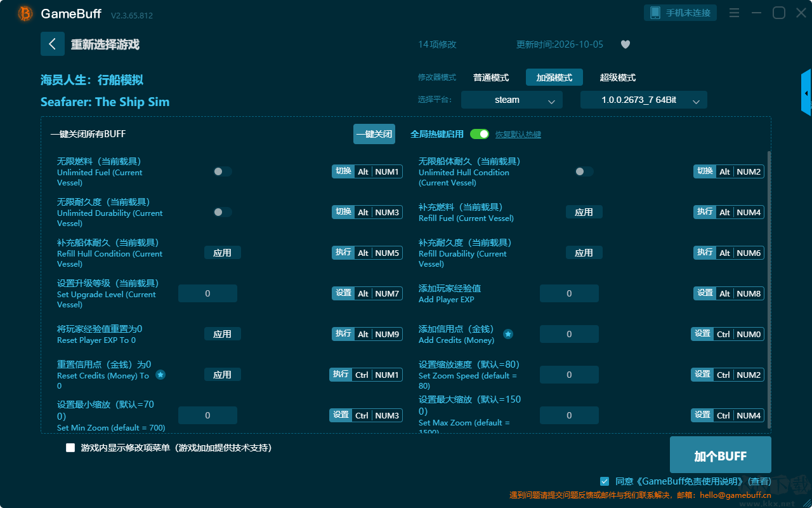The height and width of the screenshot is (508, 812).
Task: Expand the right side panel arrow
Action: click(x=806, y=93)
